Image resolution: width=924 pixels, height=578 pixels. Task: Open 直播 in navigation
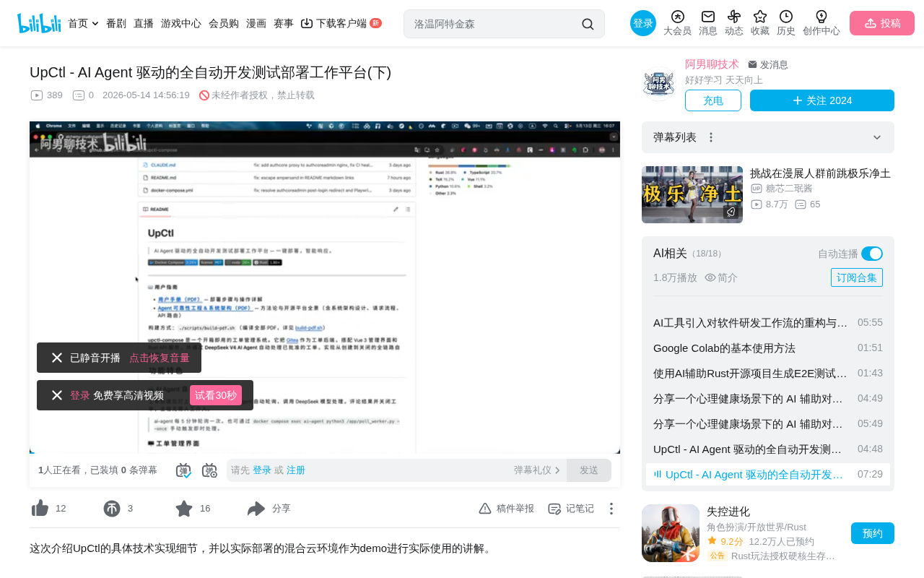(144, 23)
